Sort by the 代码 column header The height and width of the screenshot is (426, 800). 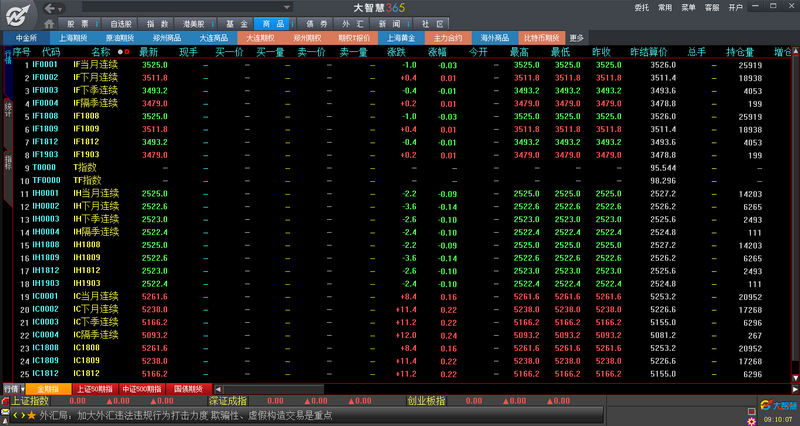(51, 52)
